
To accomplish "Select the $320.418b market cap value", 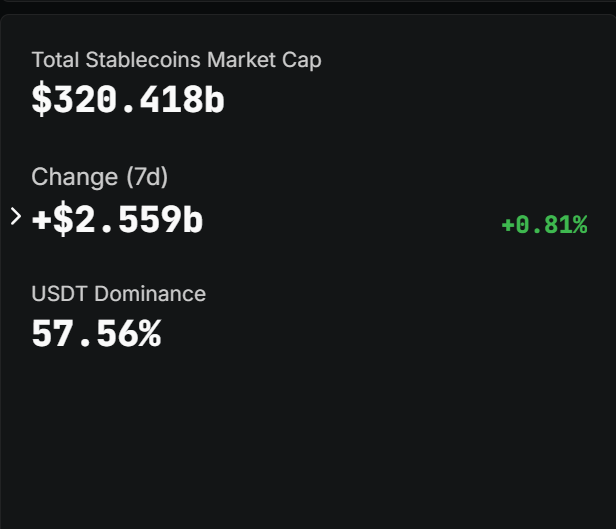I will (x=128, y=99).
